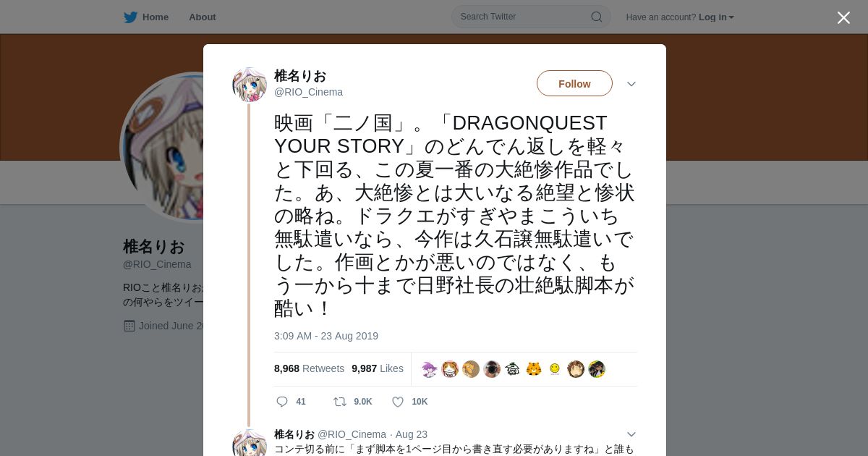This screenshot has height=456, width=868.
Task: Click the 3:09 AM - 23 Aug 2019 timestamp
Action: pos(326,336)
